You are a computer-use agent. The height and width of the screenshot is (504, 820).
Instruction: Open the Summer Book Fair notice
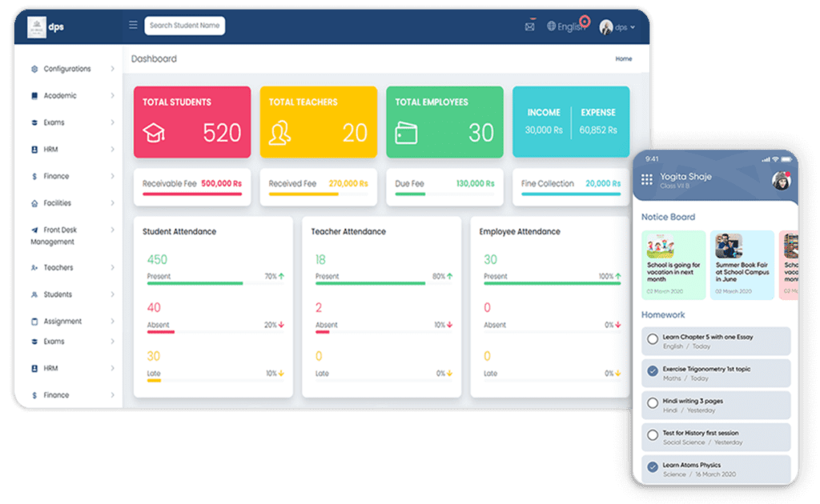coord(742,264)
